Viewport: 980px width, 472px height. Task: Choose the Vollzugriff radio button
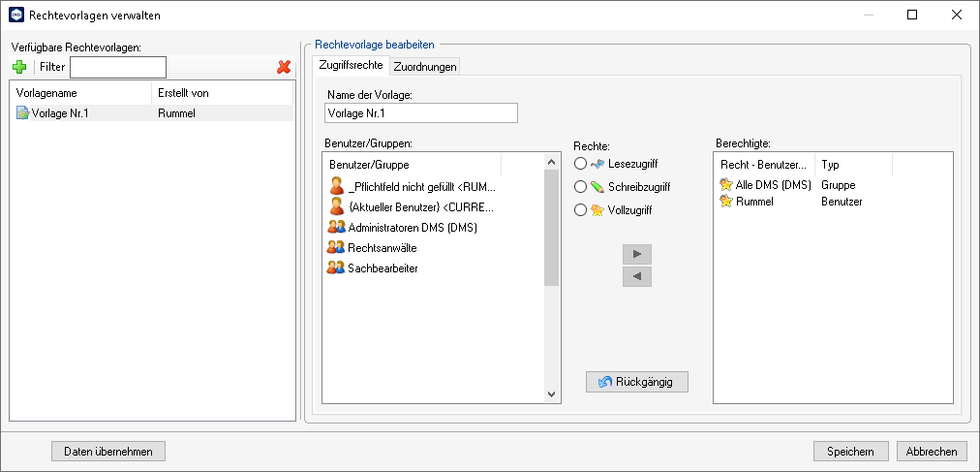[581, 210]
